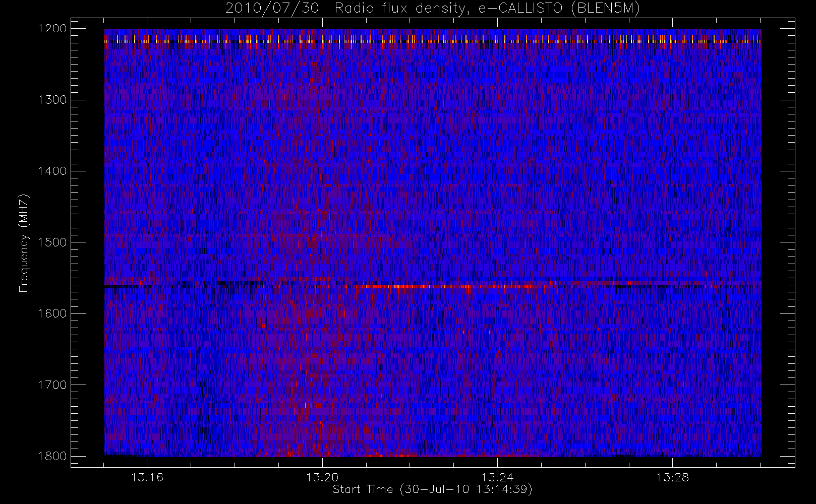The width and height of the screenshot is (816, 504).
Task: Click the 1500 frequency tick label
Action: click(x=52, y=242)
